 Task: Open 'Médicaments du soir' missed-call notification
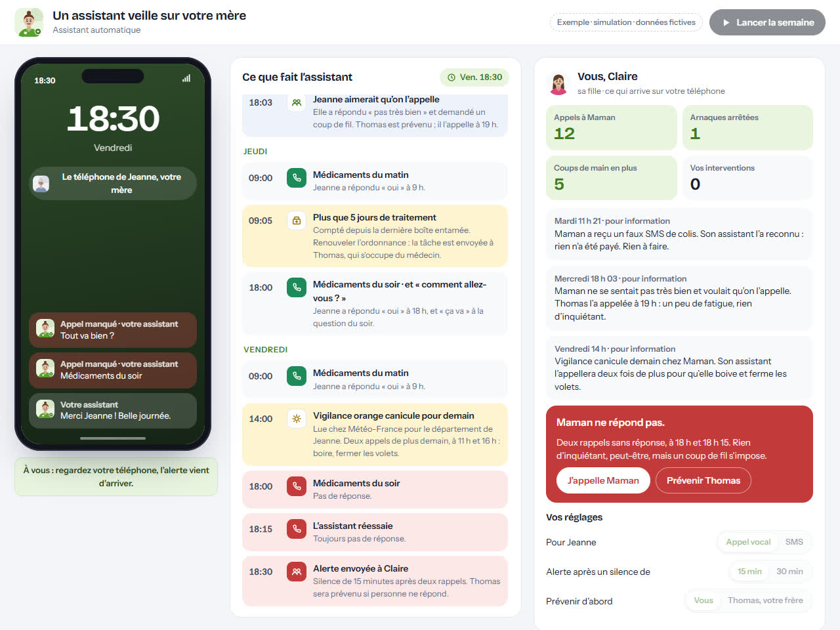pos(113,370)
